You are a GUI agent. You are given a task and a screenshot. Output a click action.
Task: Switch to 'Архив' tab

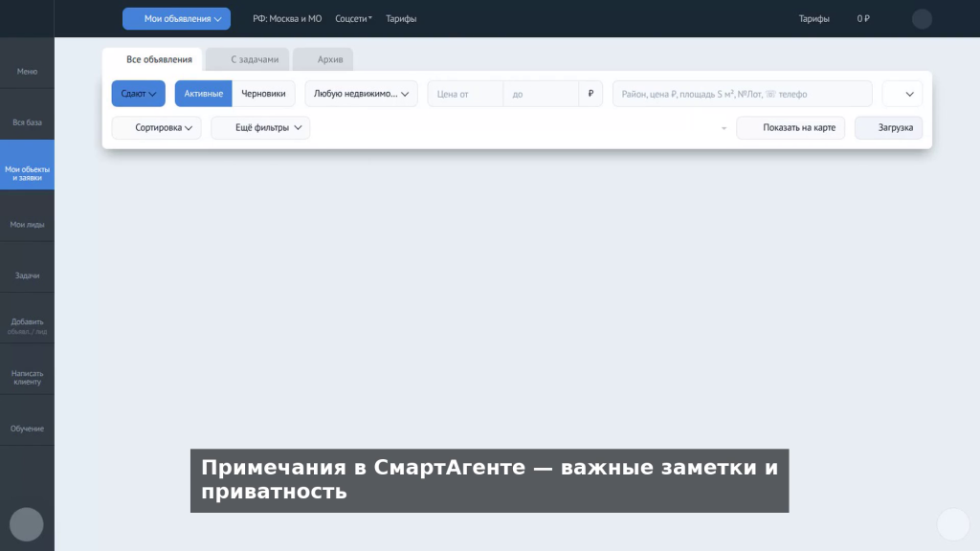(x=323, y=59)
